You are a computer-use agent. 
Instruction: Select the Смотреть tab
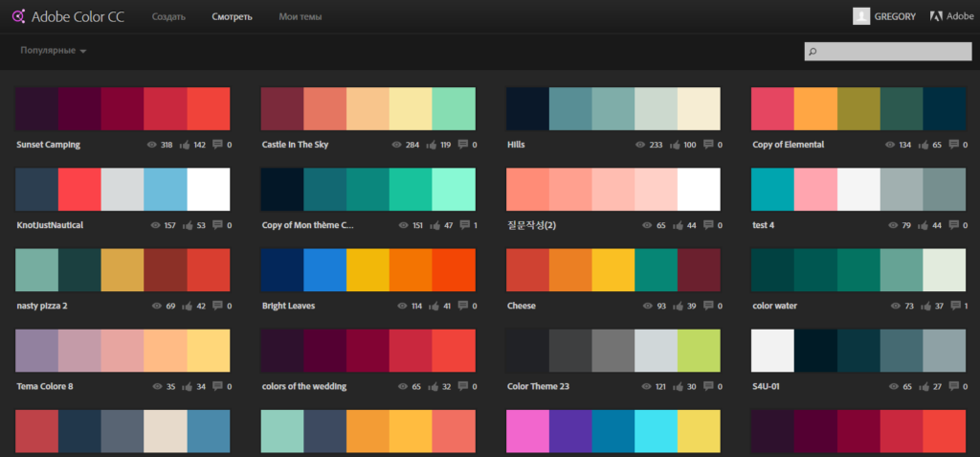(x=232, y=17)
